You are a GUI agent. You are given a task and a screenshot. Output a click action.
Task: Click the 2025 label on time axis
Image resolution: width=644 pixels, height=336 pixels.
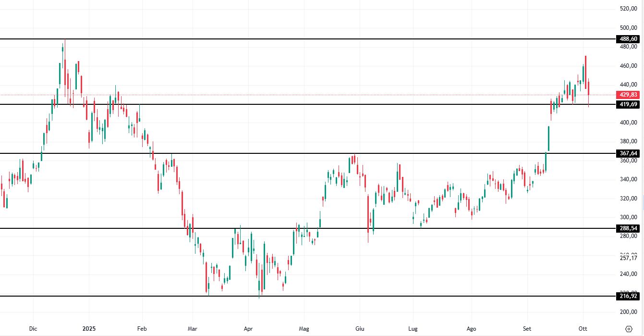pyautogui.click(x=89, y=329)
